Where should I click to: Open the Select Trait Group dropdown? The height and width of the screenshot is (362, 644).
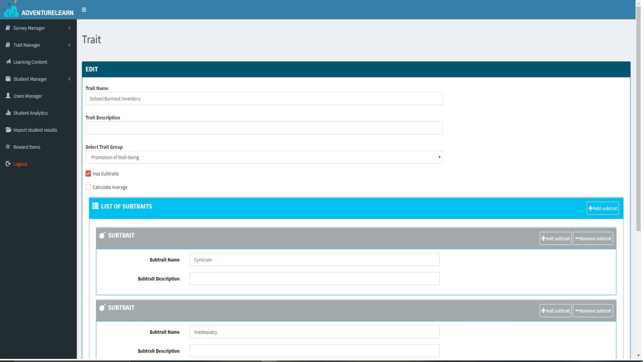[x=264, y=157]
